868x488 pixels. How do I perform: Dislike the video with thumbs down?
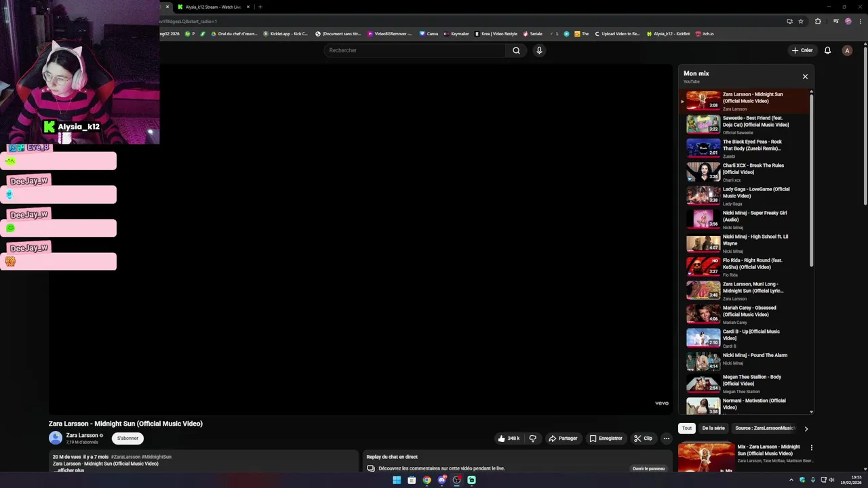click(532, 439)
